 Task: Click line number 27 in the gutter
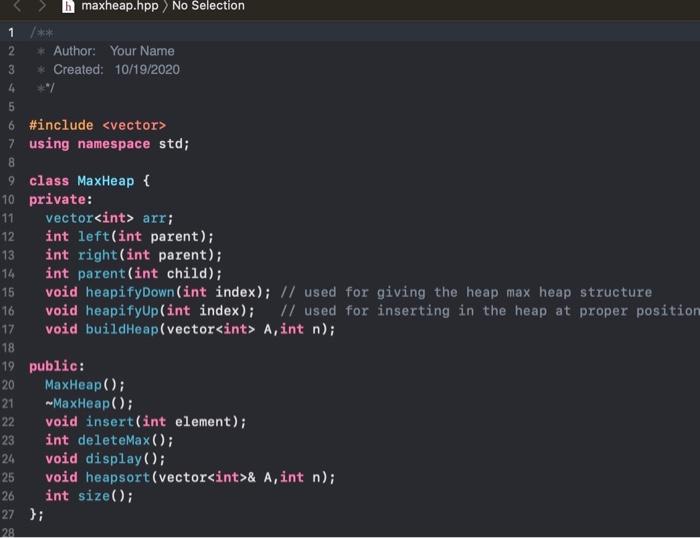coord(8,514)
